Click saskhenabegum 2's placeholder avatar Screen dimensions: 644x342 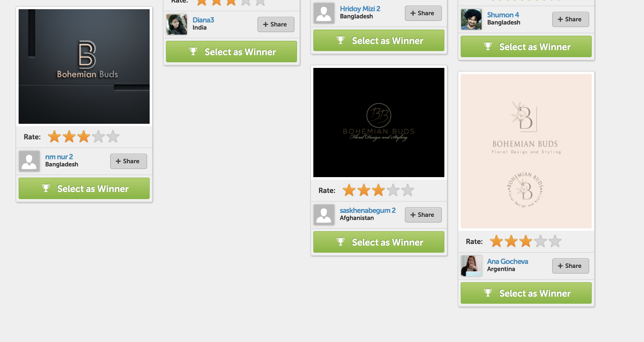(x=324, y=215)
